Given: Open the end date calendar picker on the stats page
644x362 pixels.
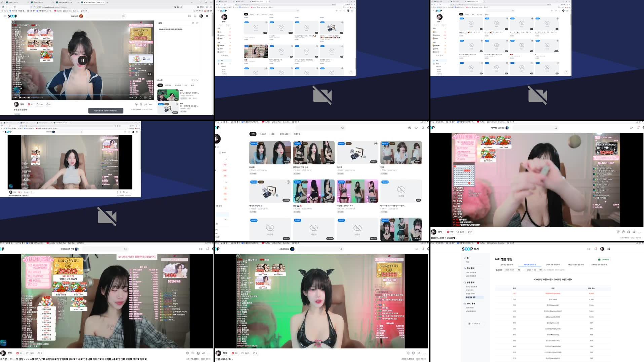Looking at the screenshot, I should 540,270.
